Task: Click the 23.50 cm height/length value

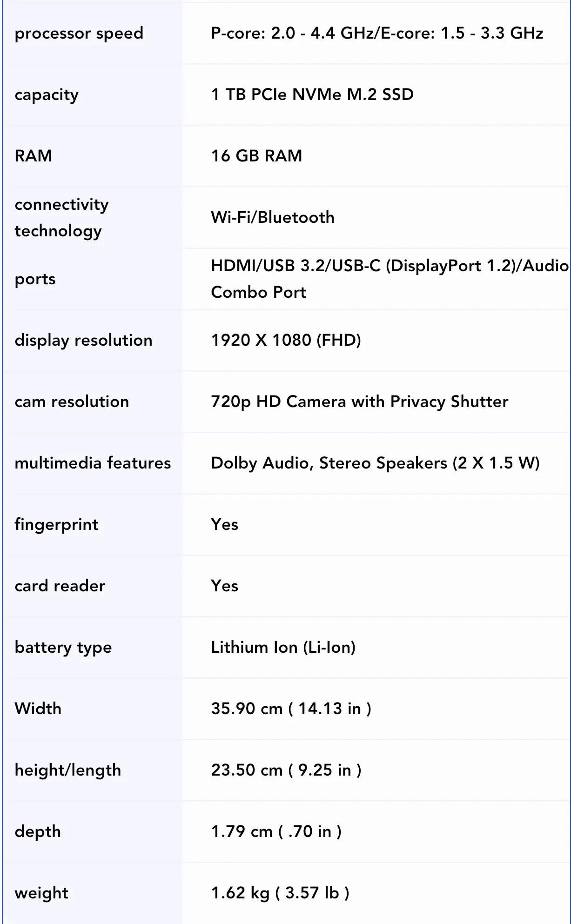Action: click(x=286, y=770)
